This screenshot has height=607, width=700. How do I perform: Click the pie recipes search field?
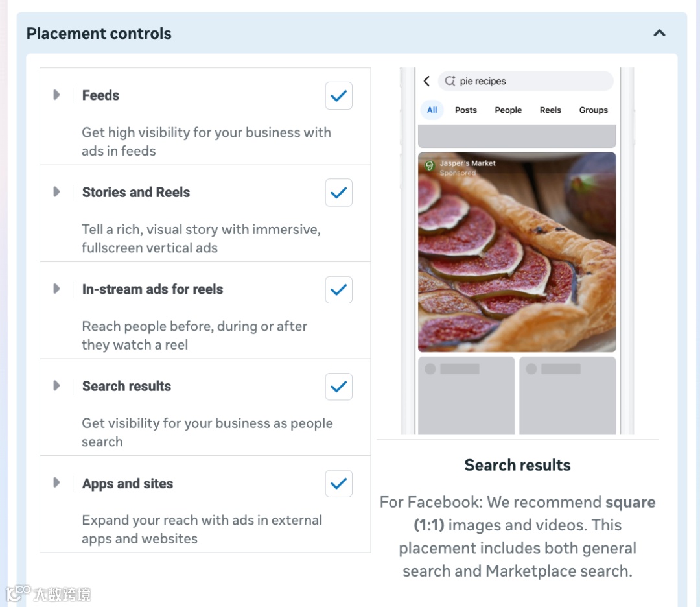(531, 81)
